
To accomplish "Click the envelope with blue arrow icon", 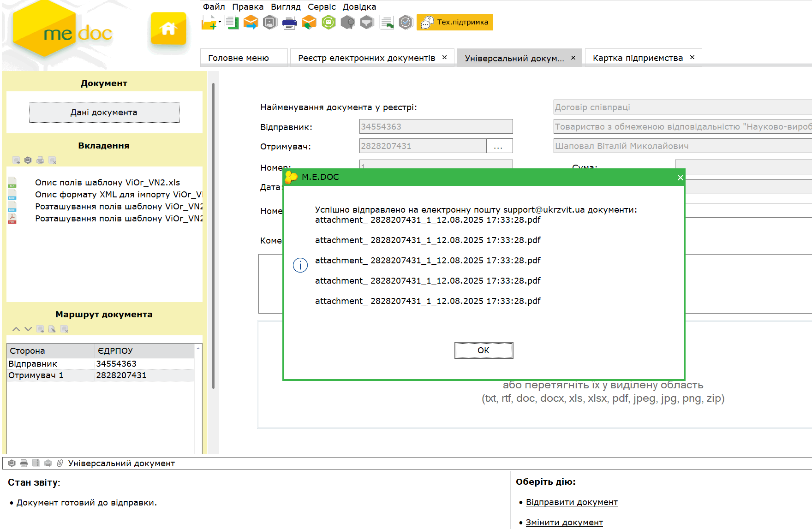I will point(251,22).
